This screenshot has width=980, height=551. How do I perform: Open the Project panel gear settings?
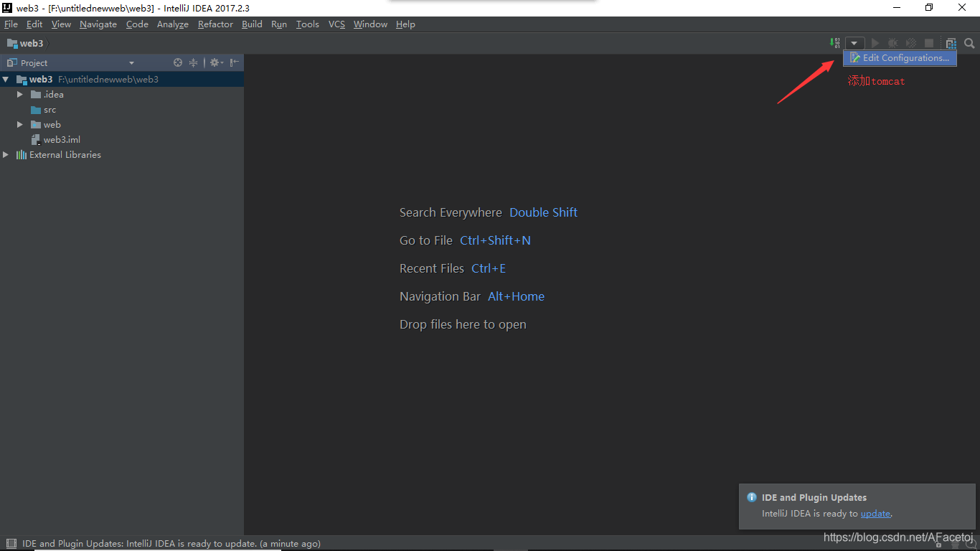click(x=216, y=63)
